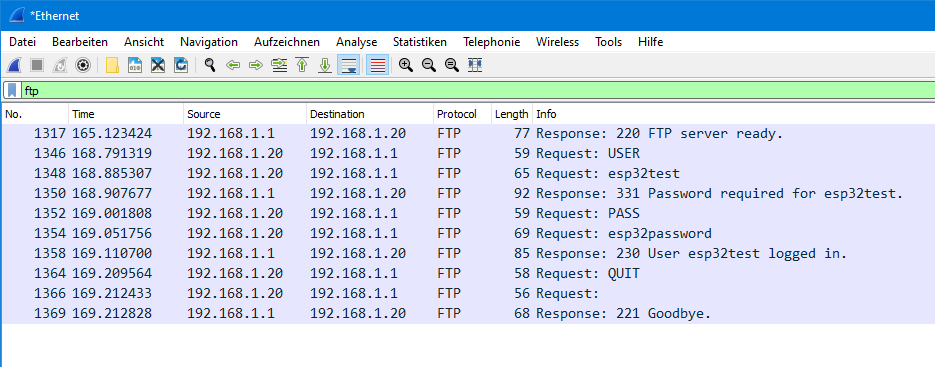Viewport: 935px width, 367px height.
Task: Toggle packet colorization rules button
Action: tap(377, 65)
